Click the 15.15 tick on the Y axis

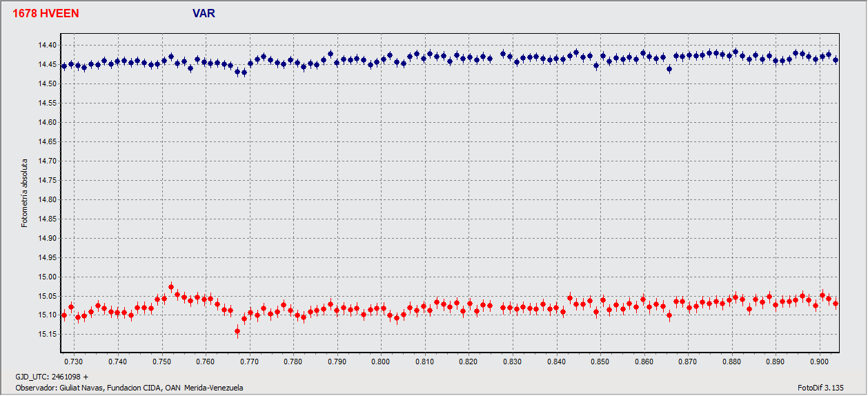click(49, 335)
